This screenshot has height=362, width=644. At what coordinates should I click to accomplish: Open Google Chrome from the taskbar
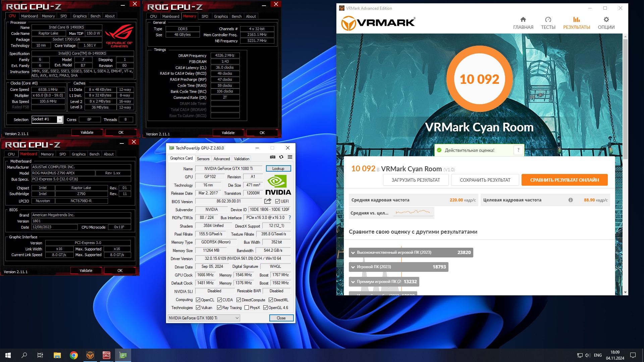(x=73, y=355)
